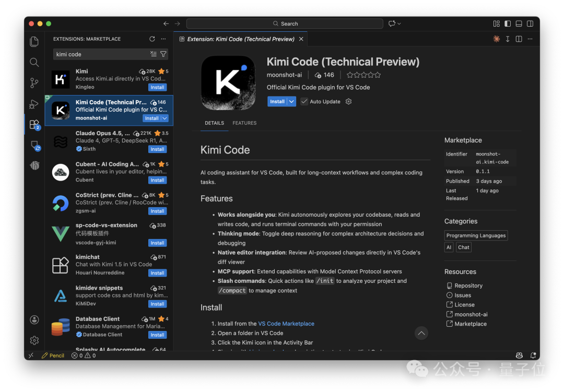Open Copilot status icon in status bar
The image size is (564, 392).
pos(519,355)
